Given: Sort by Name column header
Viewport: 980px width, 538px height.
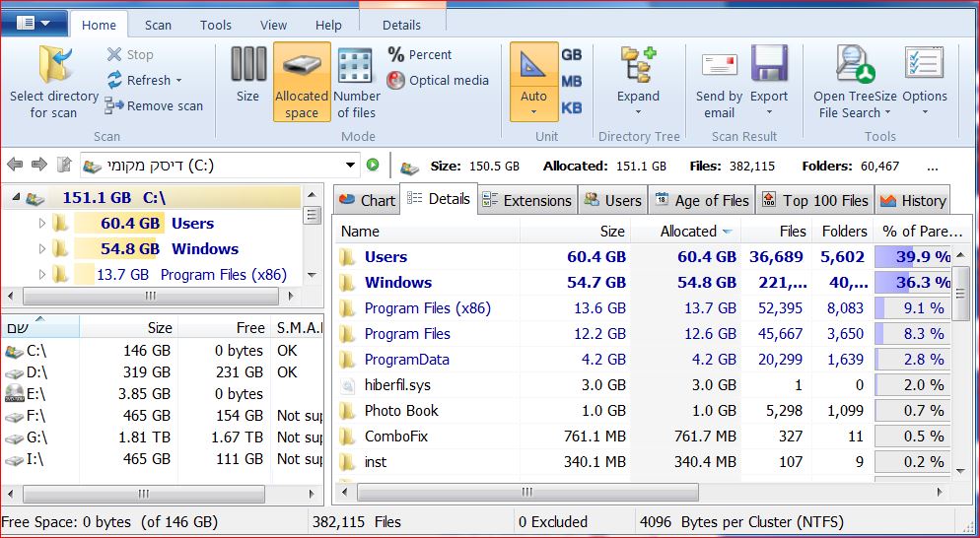Looking at the screenshot, I should click(428, 232).
